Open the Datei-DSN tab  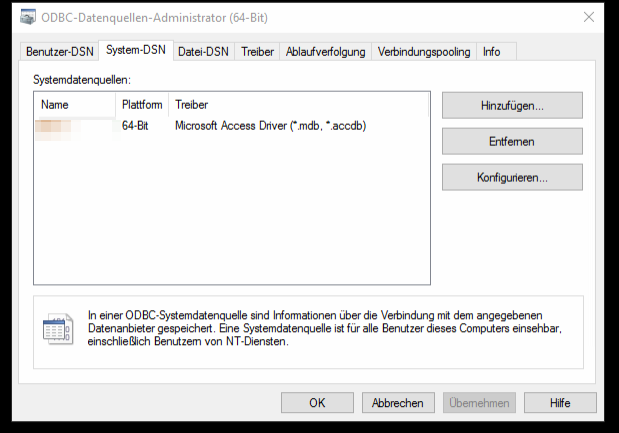(x=204, y=52)
